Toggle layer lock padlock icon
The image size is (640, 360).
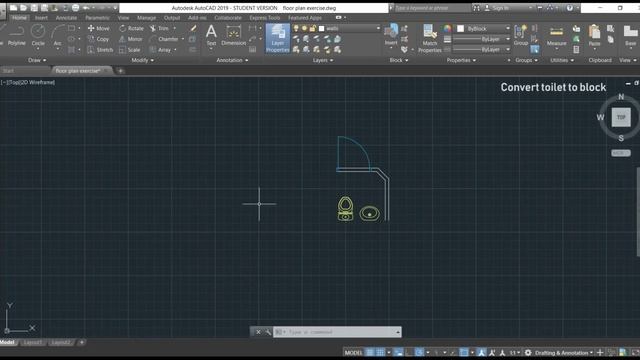point(313,28)
